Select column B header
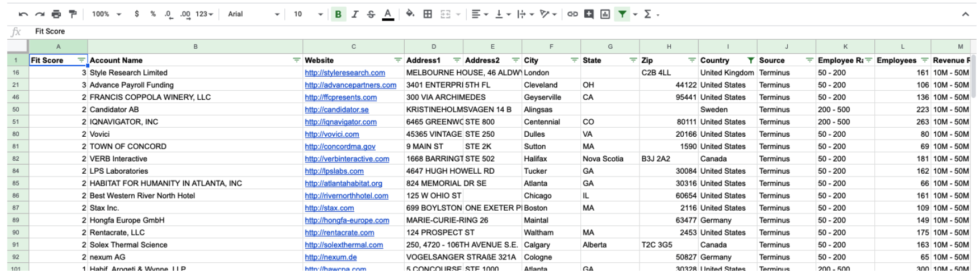The width and height of the screenshot is (980, 277). pyautogui.click(x=195, y=47)
